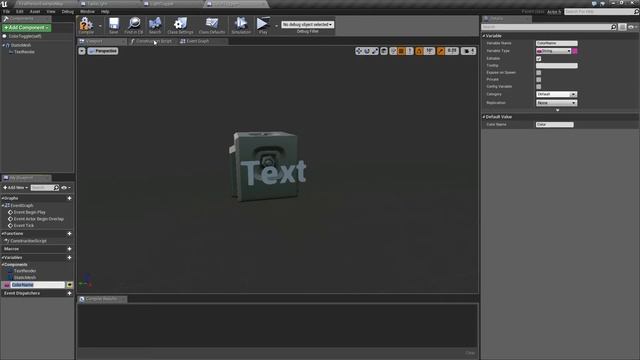Open the Compile options dropdown arrow
640x360 pixels.
[x=100, y=26]
